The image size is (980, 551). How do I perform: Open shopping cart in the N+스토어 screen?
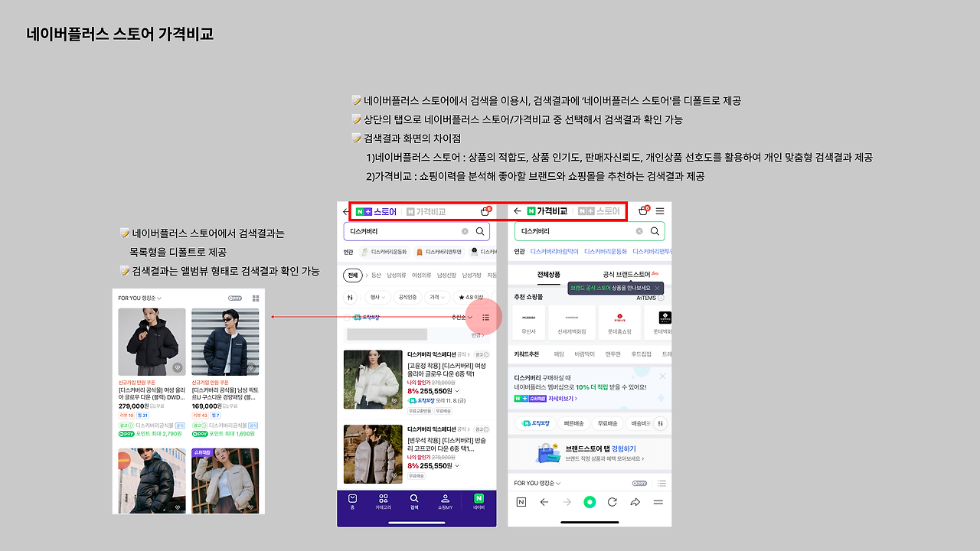click(485, 211)
